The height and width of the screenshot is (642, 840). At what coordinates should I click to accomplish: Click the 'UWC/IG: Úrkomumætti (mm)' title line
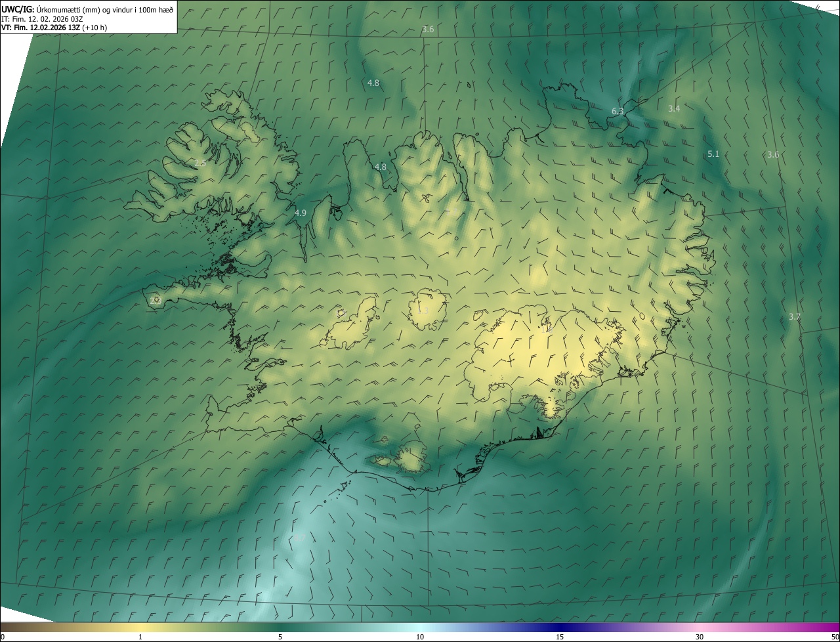click(x=88, y=9)
